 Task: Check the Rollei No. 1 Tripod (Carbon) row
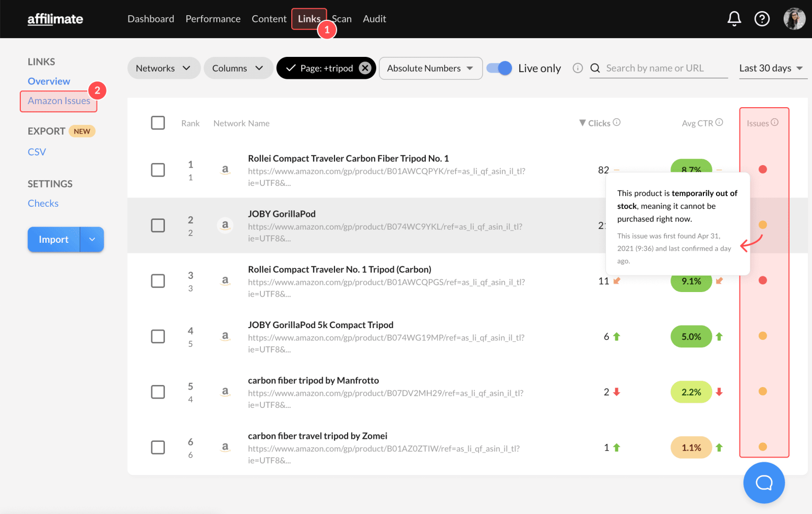coord(158,281)
